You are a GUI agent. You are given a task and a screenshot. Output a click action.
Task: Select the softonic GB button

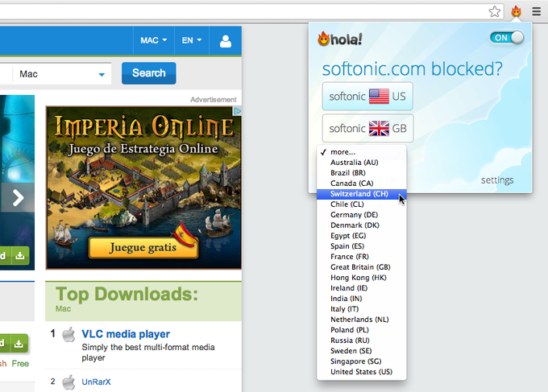coord(367,128)
